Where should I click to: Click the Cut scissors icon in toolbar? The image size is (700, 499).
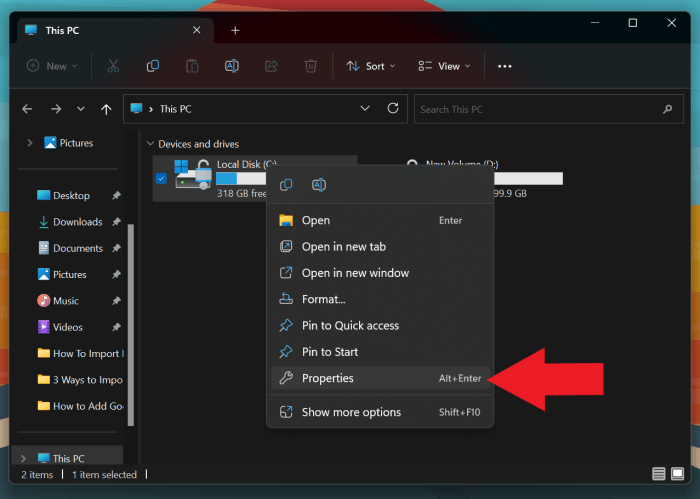(x=113, y=66)
